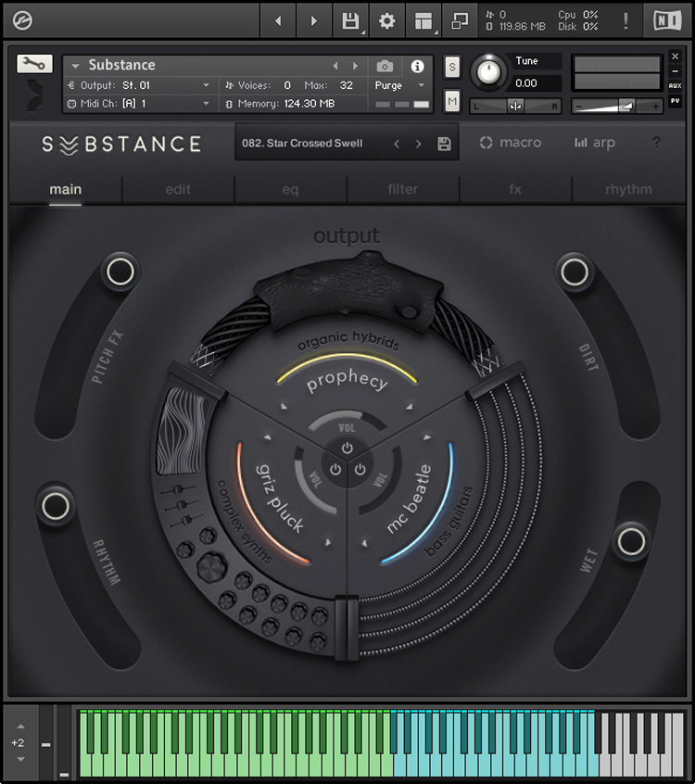Toggle prophecy layer power button
The image size is (695, 784).
[347, 448]
